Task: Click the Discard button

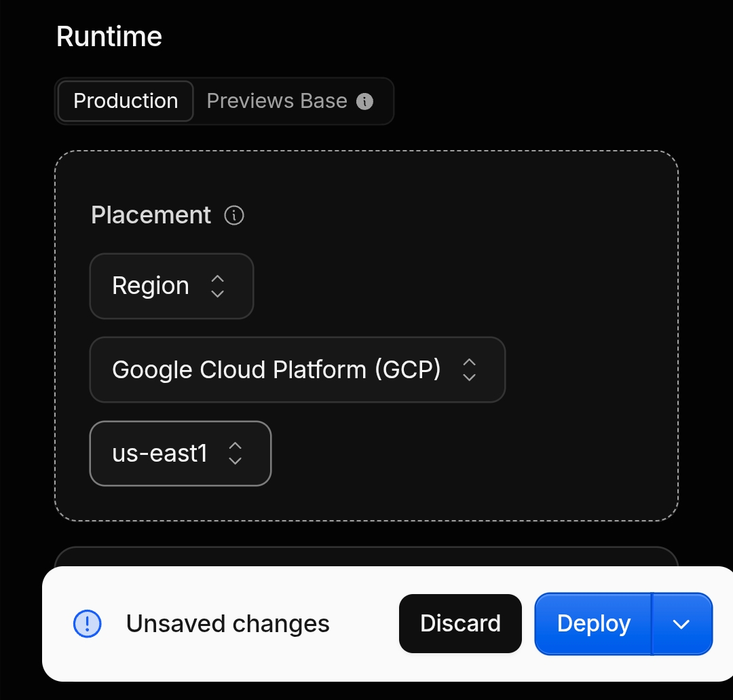Action: point(460,624)
